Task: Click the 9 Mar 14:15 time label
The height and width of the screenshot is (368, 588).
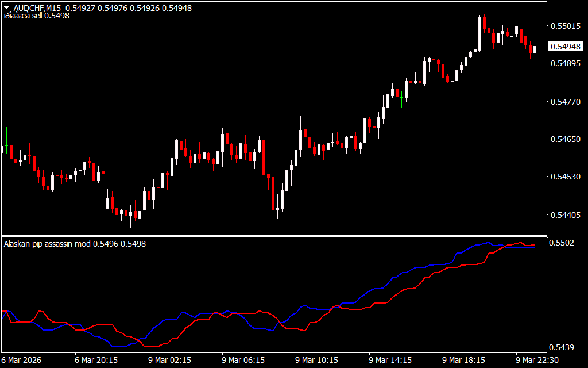Action: tap(390, 361)
